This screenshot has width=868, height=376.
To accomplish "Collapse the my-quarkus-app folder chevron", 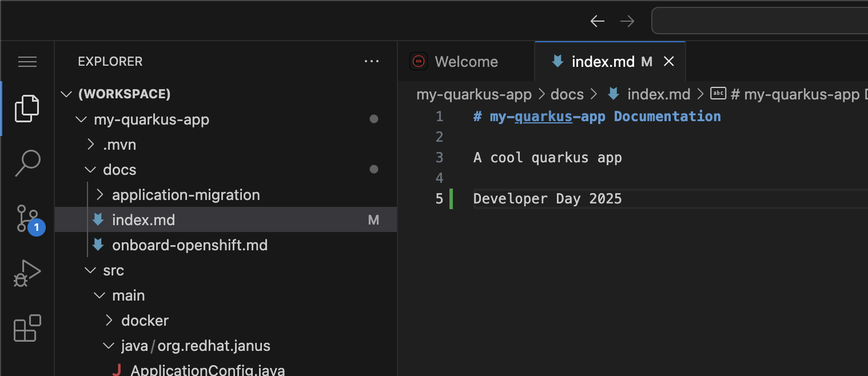I will coord(81,119).
